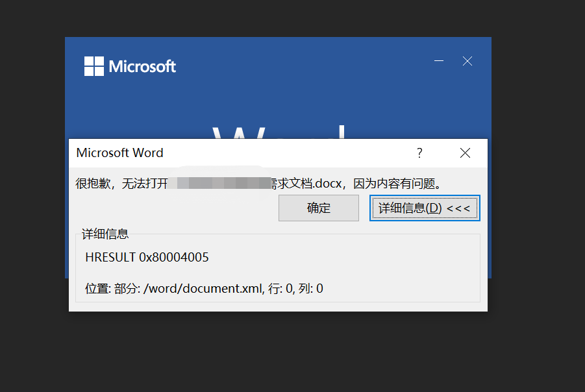Minimize the Word splash screen window
This screenshot has height=392, width=585.
tap(439, 61)
